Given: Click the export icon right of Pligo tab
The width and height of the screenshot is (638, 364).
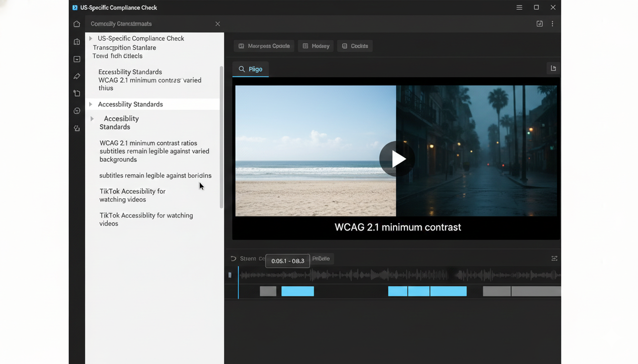Looking at the screenshot, I should pyautogui.click(x=553, y=68).
